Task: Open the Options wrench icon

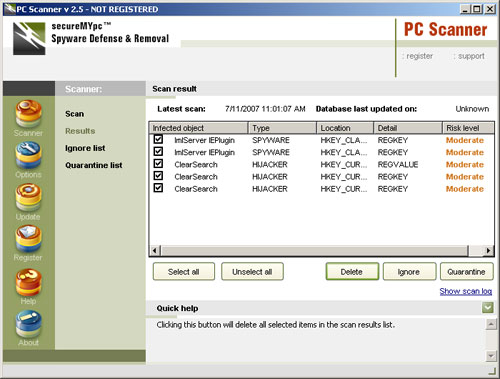Action: (28, 155)
